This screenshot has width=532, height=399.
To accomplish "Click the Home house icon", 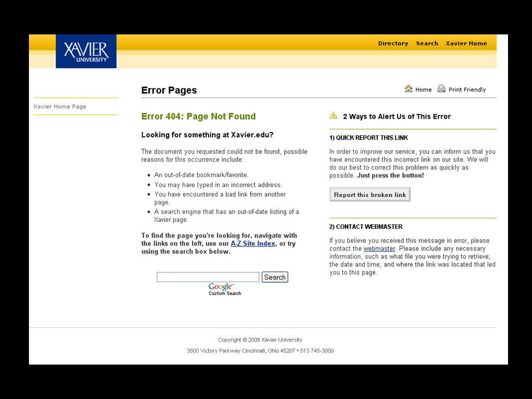I will 409,89.
